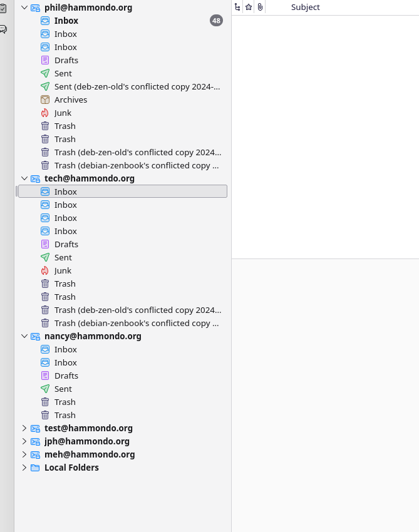Screen dimensions: 419x532
Task: Select the meh@hammondo.org account
Action: point(90,454)
